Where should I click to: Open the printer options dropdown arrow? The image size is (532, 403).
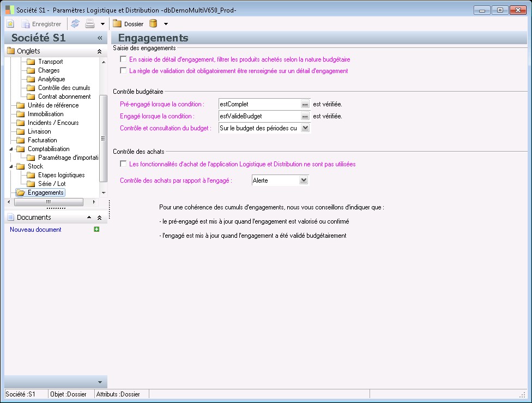(x=102, y=24)
